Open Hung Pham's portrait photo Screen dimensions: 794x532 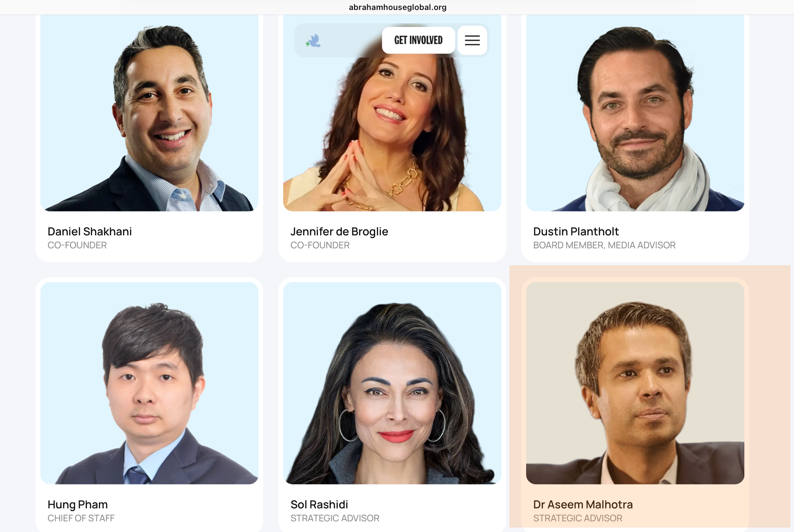pyautogui.click(x=149, y=383)
